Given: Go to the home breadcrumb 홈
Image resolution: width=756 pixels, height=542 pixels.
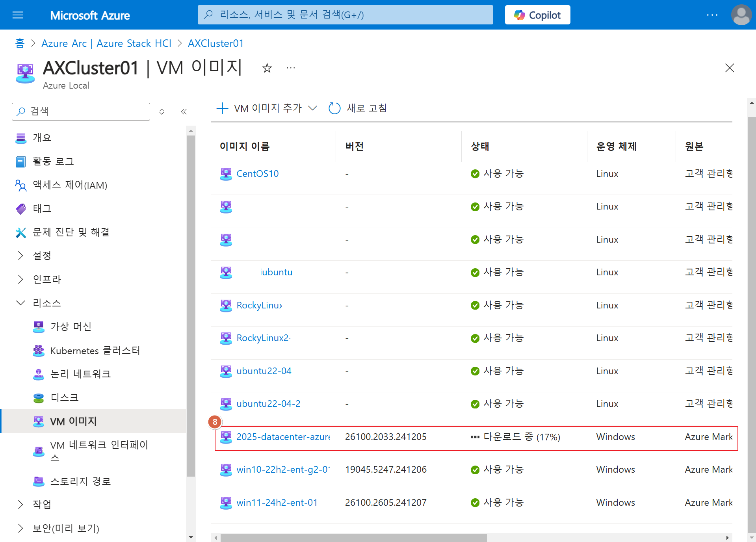Looking at the screenshot, I should coord(20,43).
